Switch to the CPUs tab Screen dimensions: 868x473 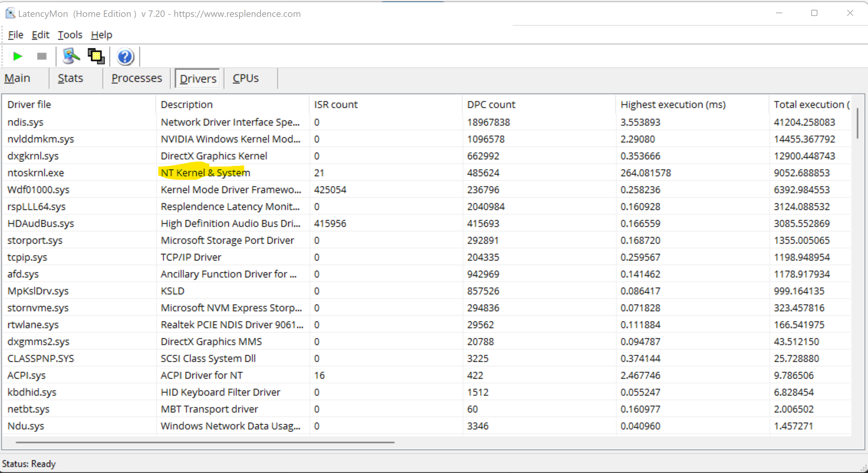246,78
